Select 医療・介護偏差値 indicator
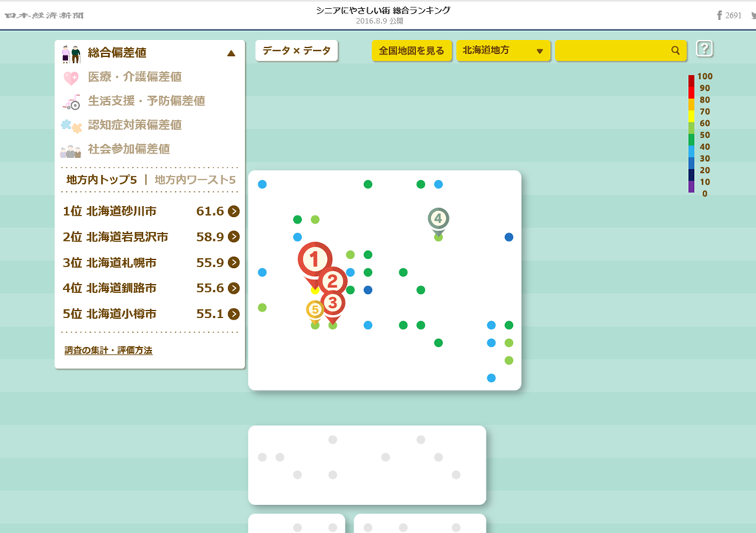 pyautogui.click(x=134, y=77)
